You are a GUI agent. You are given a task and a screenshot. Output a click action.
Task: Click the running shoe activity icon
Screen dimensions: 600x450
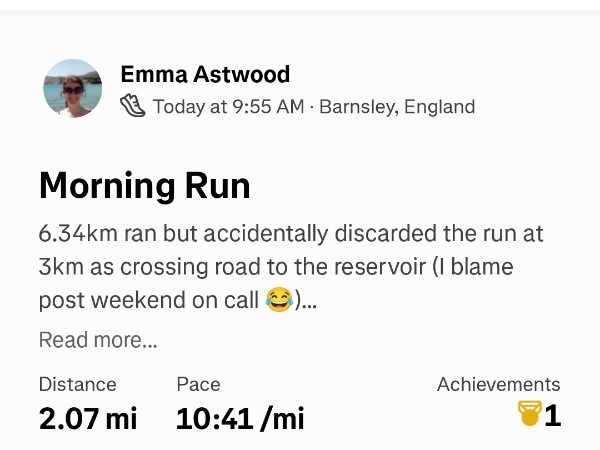(x=133, y=105)
